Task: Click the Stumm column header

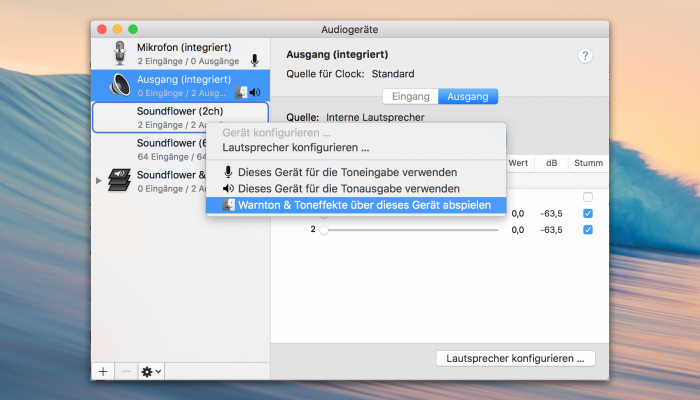Action: [588, 163]
